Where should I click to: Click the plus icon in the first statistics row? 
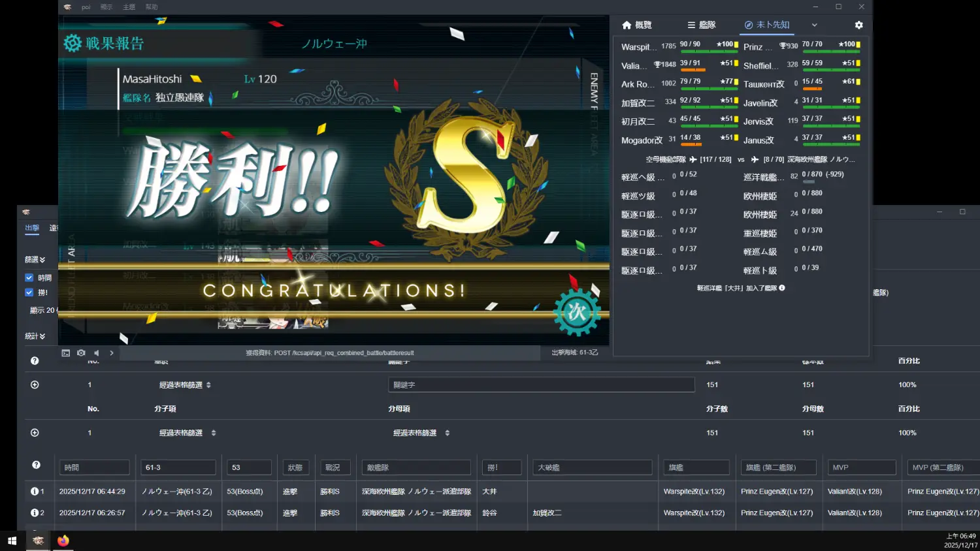coord(35,385)
